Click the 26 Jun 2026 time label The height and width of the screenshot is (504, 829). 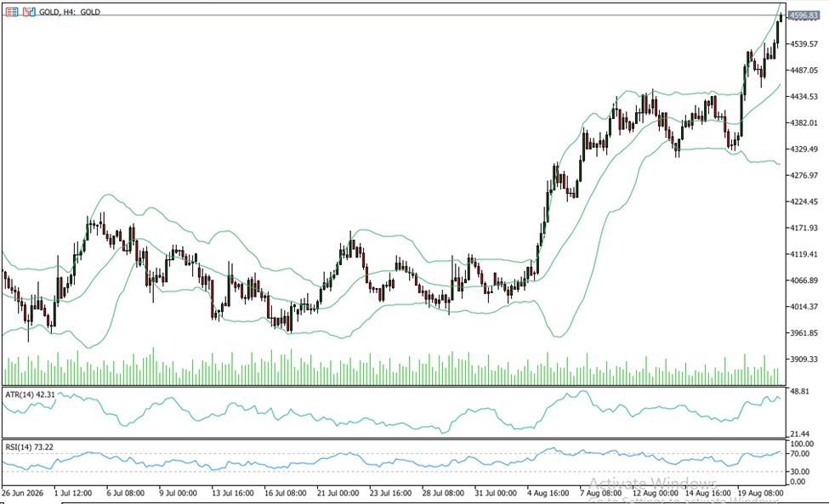coord(22,493)
